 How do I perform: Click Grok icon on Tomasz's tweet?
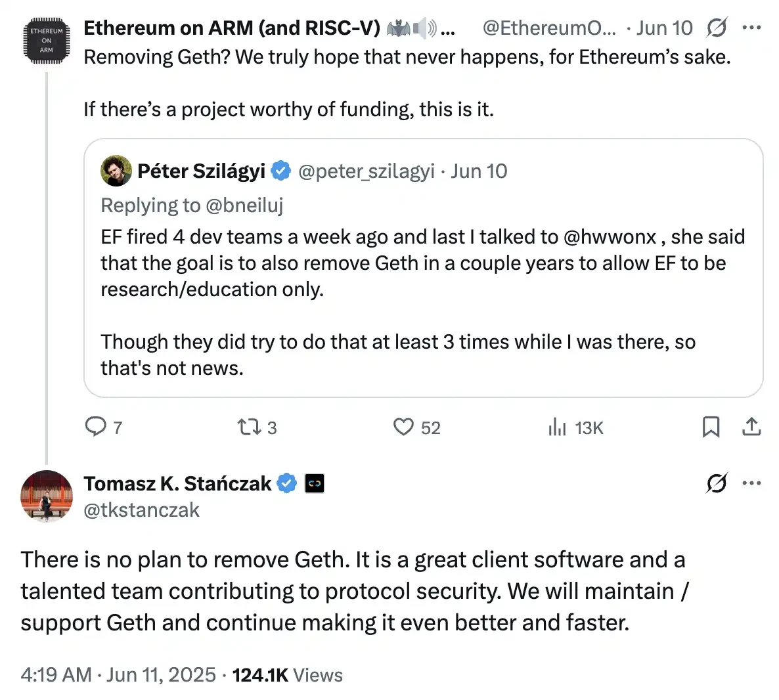click(717, 483)
